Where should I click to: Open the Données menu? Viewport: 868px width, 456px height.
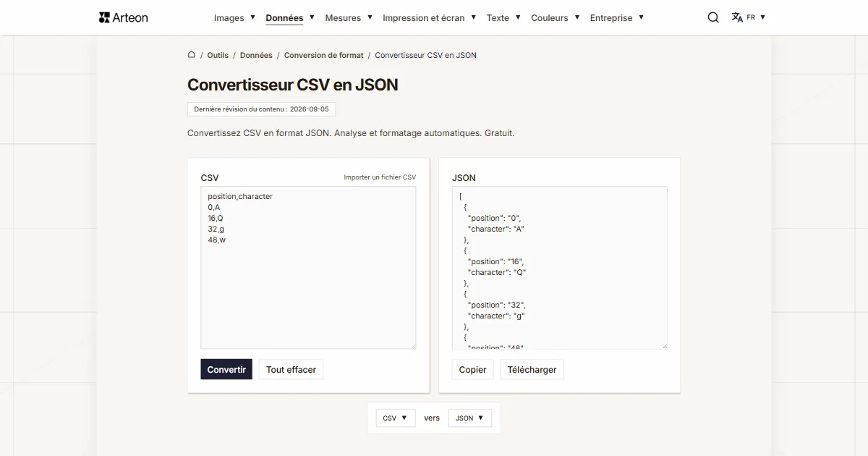[x=284, y=17]
